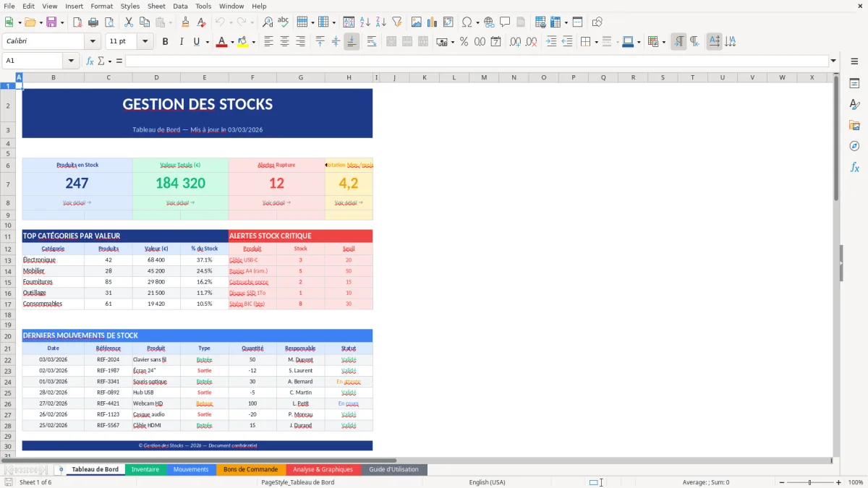Screen dimensions: 868x488
Task: Toggle italic formatting
Action: [179, 41]
